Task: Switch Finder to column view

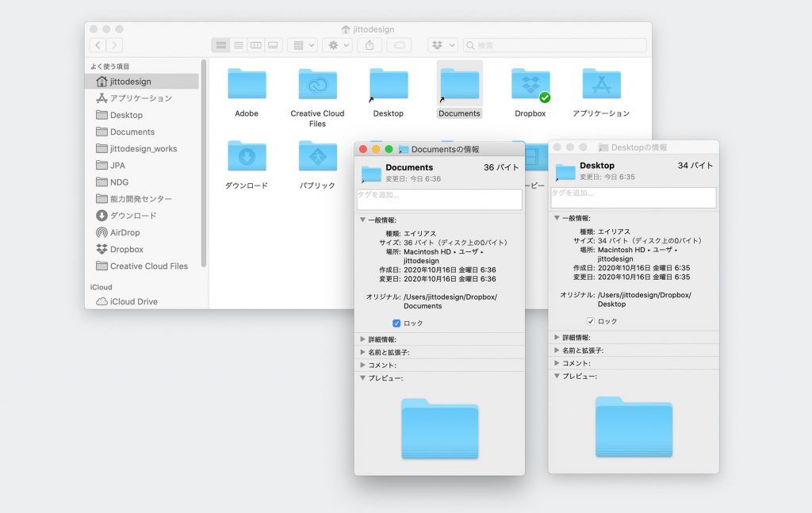Action: pyautogui.click(x=256, y=45)
